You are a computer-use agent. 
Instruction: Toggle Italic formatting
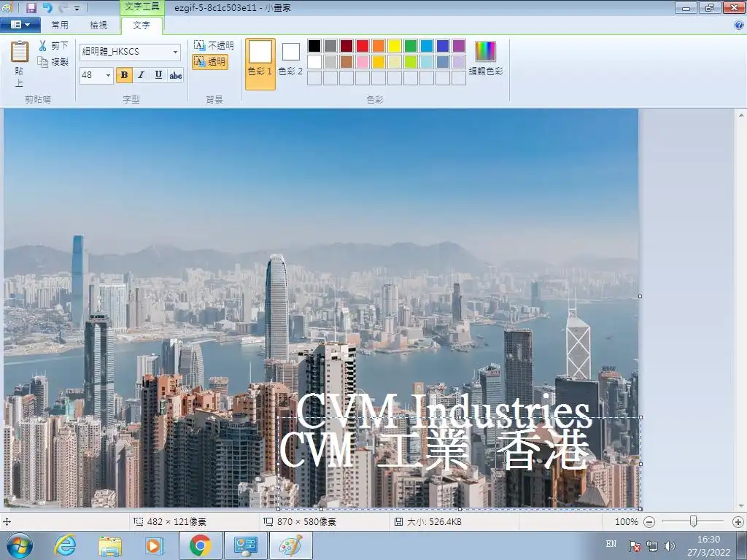(x=141, y=75)
